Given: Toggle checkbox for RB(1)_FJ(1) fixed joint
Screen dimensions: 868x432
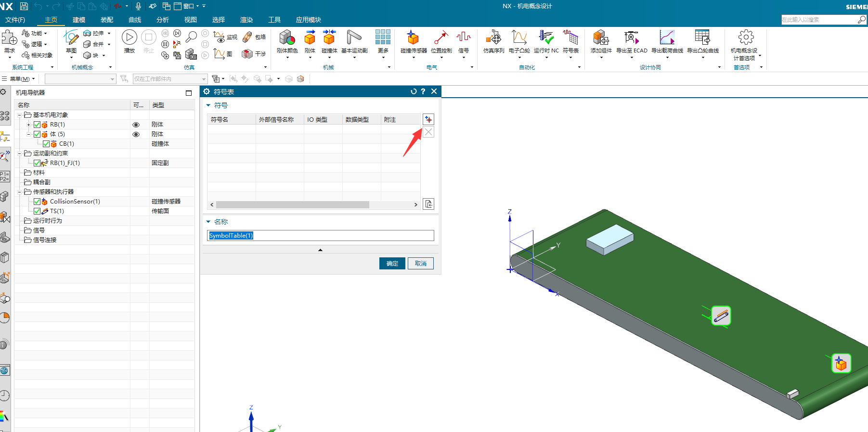Looking at the screenshot, I should (x=37, y=163).
